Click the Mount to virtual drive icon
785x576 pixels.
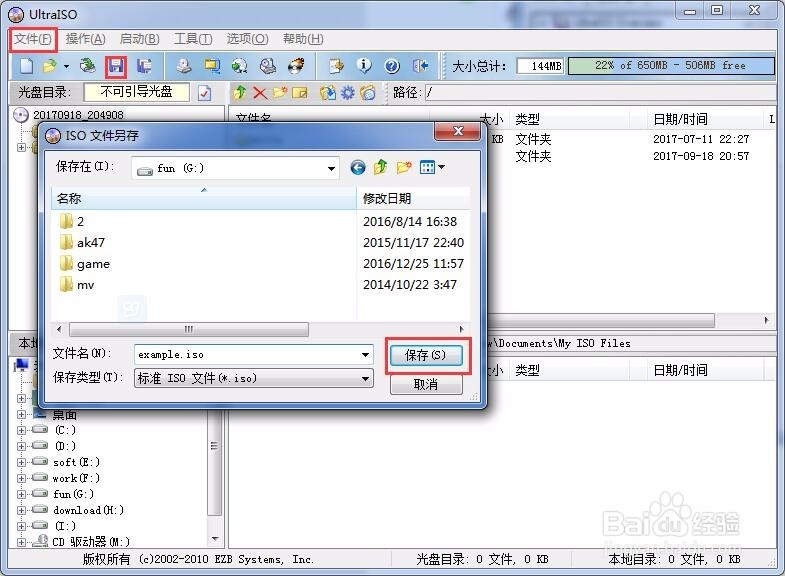tap(268, 66)
